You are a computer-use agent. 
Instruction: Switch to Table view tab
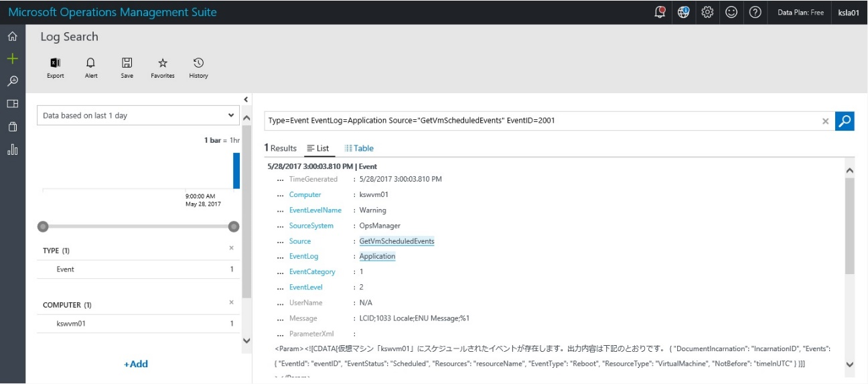(x=359, y=148)
